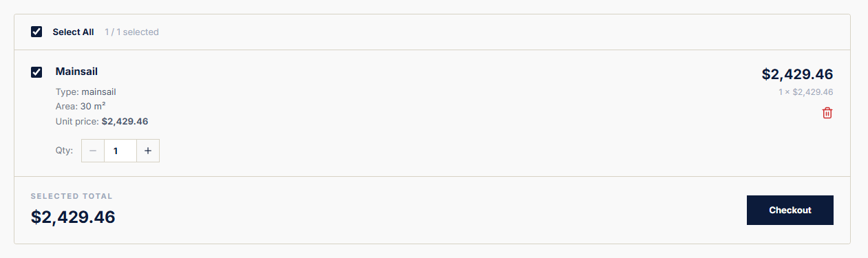Proceed with the Checkout button
Image resolution: width=868 pixels, height=258 pixels.
tap(790, 211)
